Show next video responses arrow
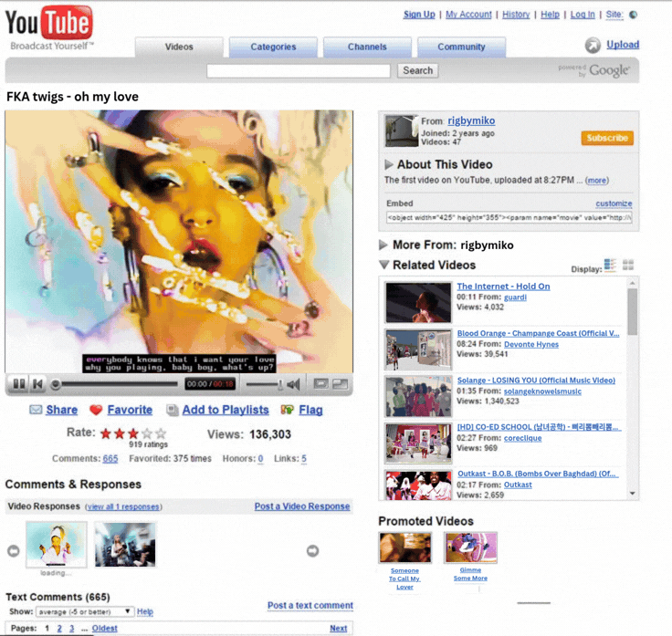 [313, 551]
